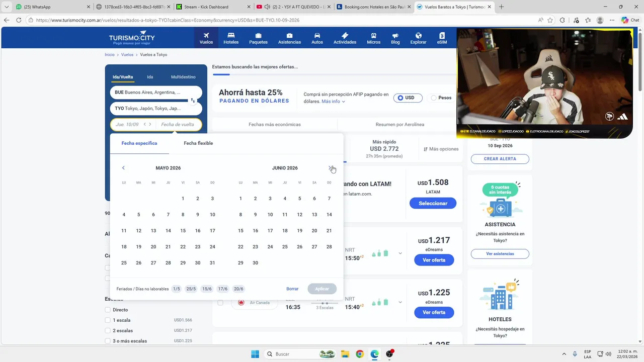Open the Actividades ticket section

point(345,38)
